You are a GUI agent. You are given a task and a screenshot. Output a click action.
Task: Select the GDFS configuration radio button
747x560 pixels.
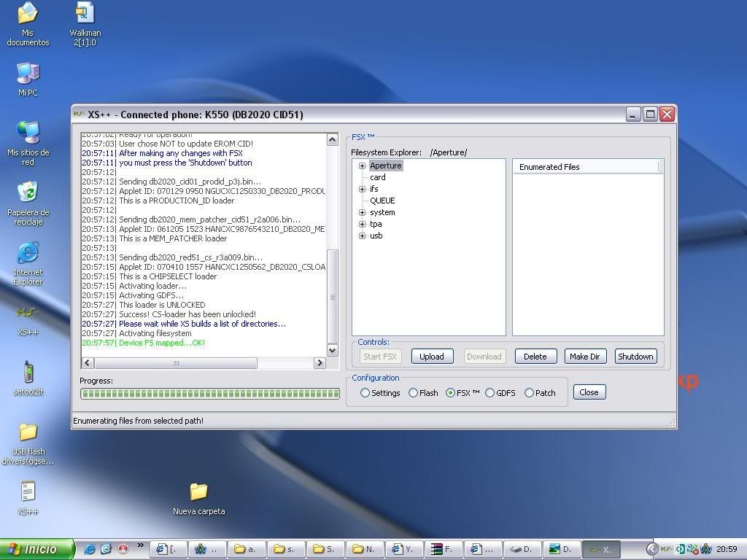tap(489, 393)
